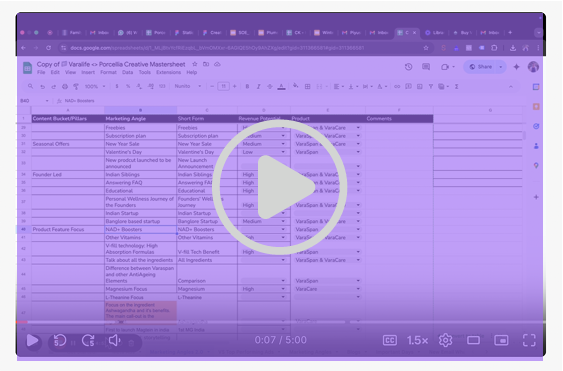This screenshot has width=563, height=371.
Task: Enter fullscreen mode
Action: (x=529, y=340)
